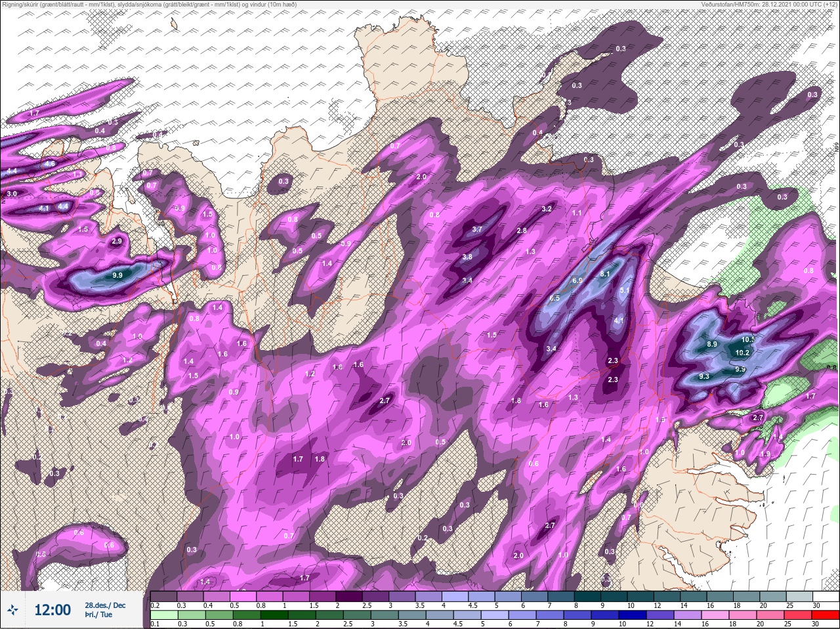Click the Veðurstofan star logo icon
Image resolution: width=840 pixels, height=629 pixels.
click(12, 611)
